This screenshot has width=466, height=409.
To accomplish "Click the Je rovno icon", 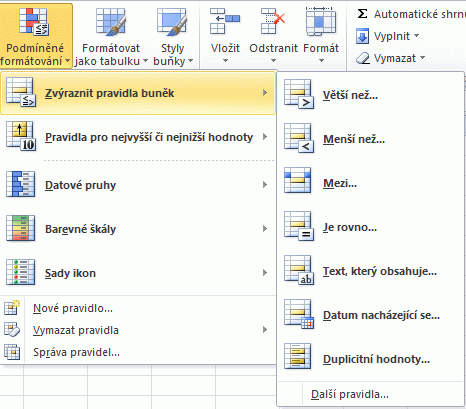I will click(x=299, y=226).
